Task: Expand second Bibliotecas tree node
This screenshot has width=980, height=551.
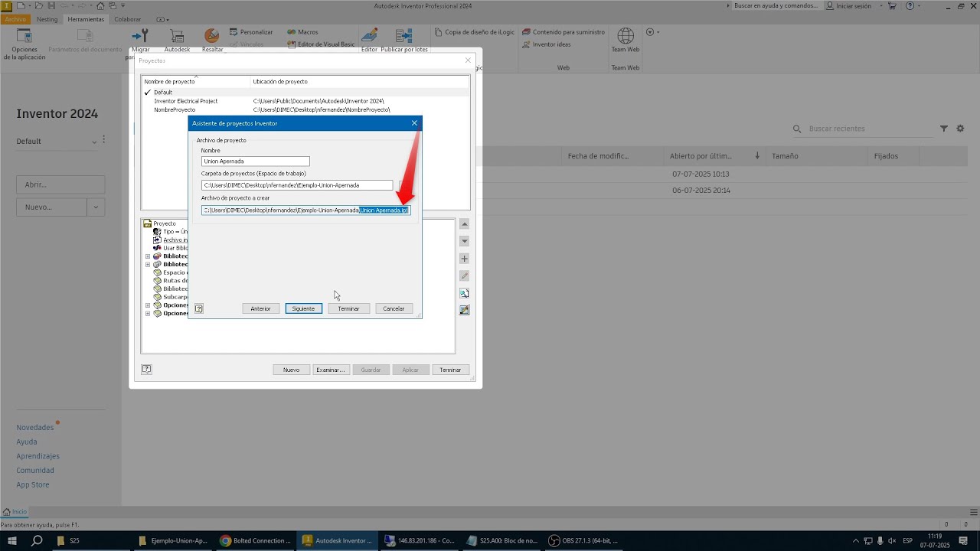Action: pos(148,264)
